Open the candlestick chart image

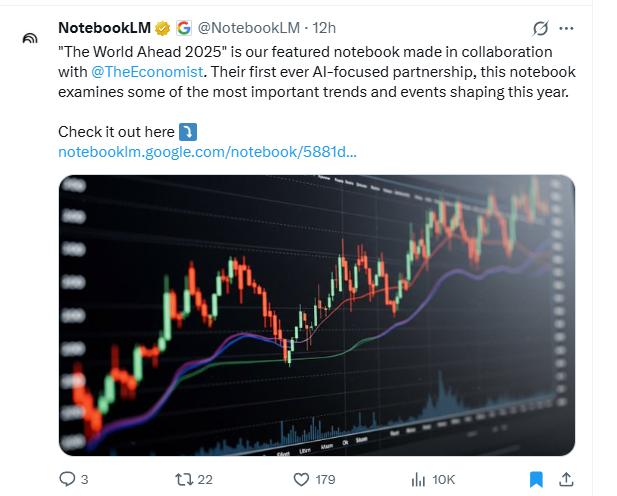click(316, 315)
